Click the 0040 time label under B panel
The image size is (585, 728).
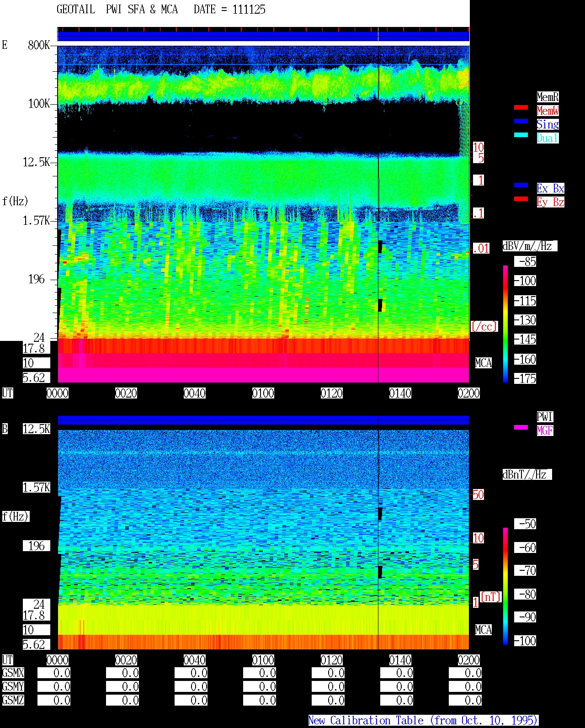coord(195,660)
